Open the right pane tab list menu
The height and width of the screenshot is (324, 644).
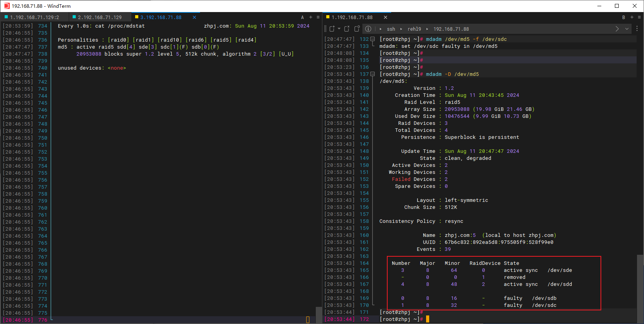(639, 17)
